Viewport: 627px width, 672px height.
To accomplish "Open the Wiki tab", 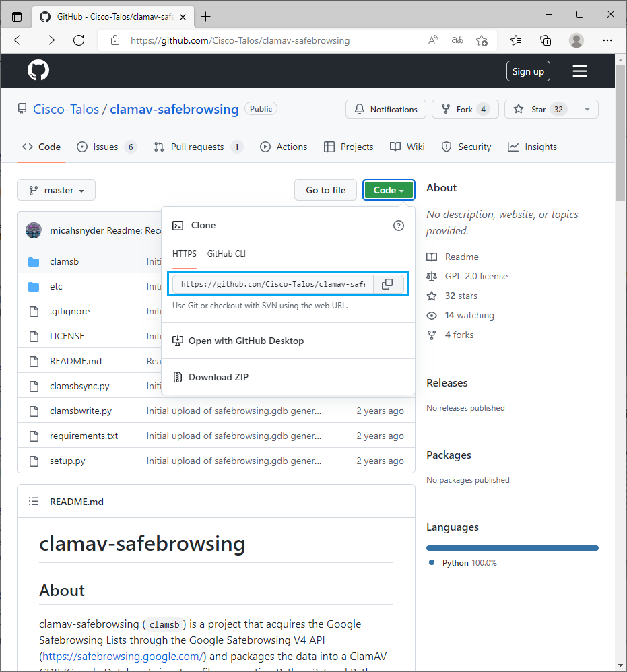I will tap(407, 147).
